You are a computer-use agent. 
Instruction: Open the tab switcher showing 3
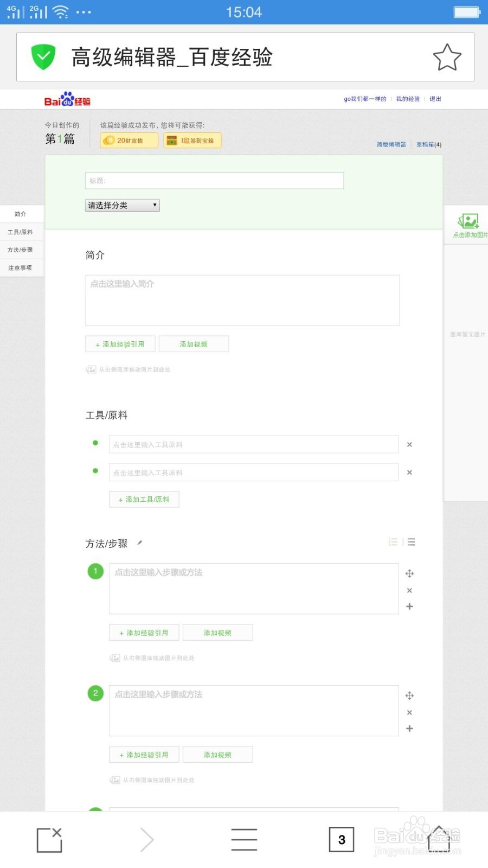click(342, 840)
